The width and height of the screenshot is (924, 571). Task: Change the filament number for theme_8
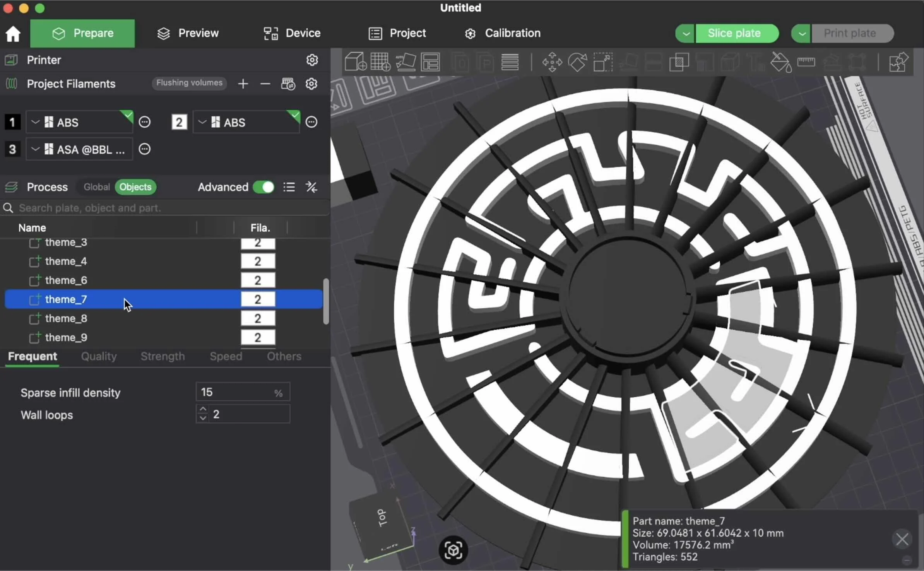[x=258, y=318]
